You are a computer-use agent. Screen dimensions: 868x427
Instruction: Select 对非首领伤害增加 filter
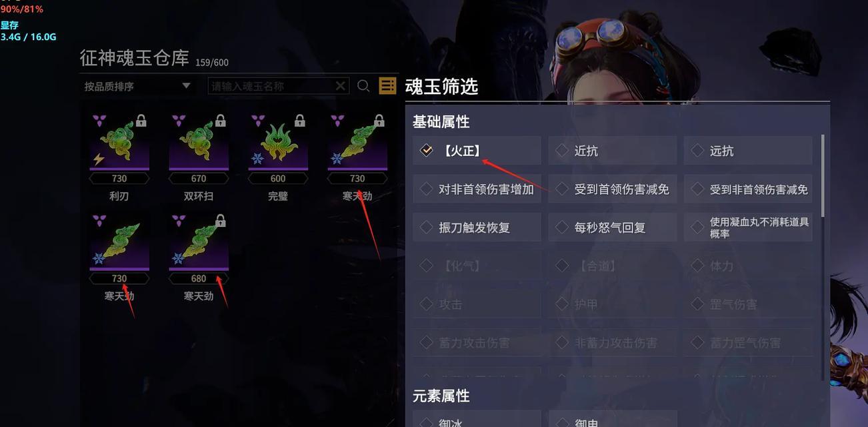click(x=477, y=189)
